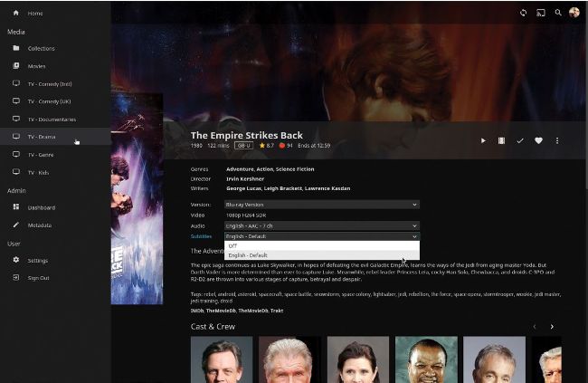The image size is (588, 383).
Task: Click the GB-U rating badge
Action: (243, 145)
